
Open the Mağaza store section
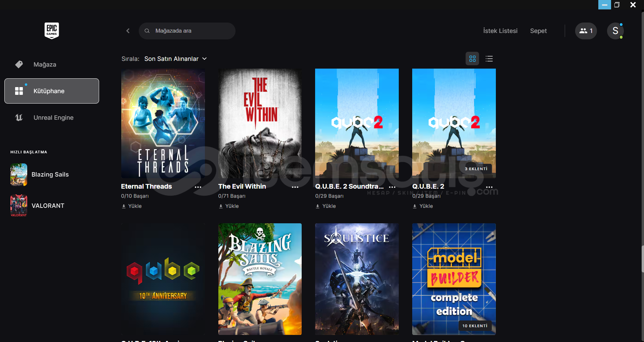(52, 65)
